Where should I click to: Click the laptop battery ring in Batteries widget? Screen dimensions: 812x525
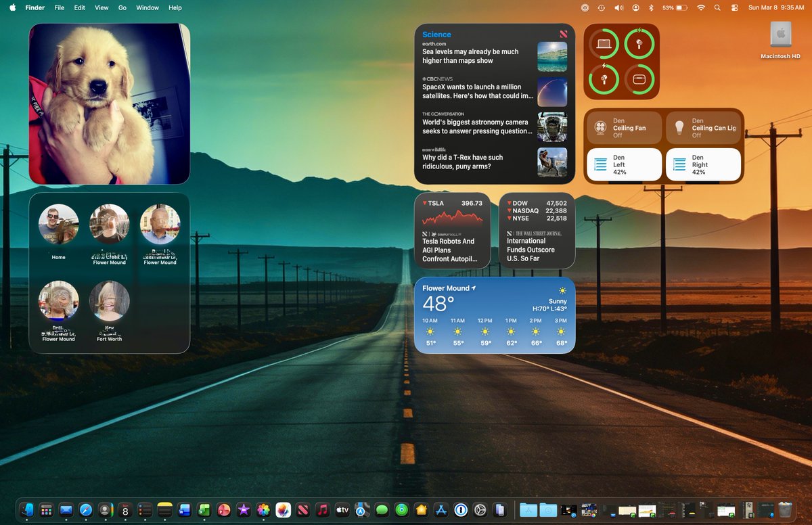pyautogui.click(x=602, y=44)
